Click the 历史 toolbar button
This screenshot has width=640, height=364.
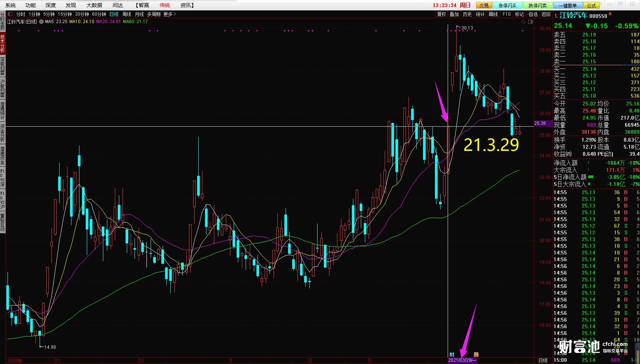(x=467, y=14)
